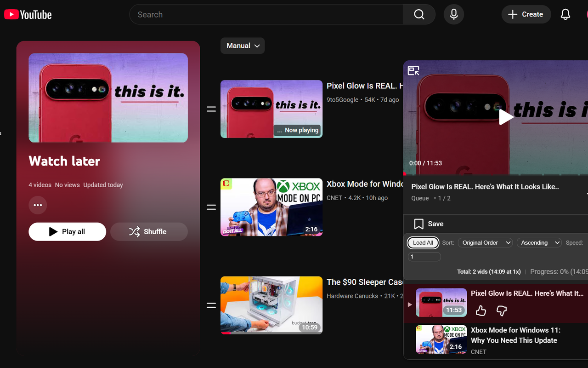Click Queue 1 / 2 label
This screenshot has height=368, width=588.
point(431,198)
